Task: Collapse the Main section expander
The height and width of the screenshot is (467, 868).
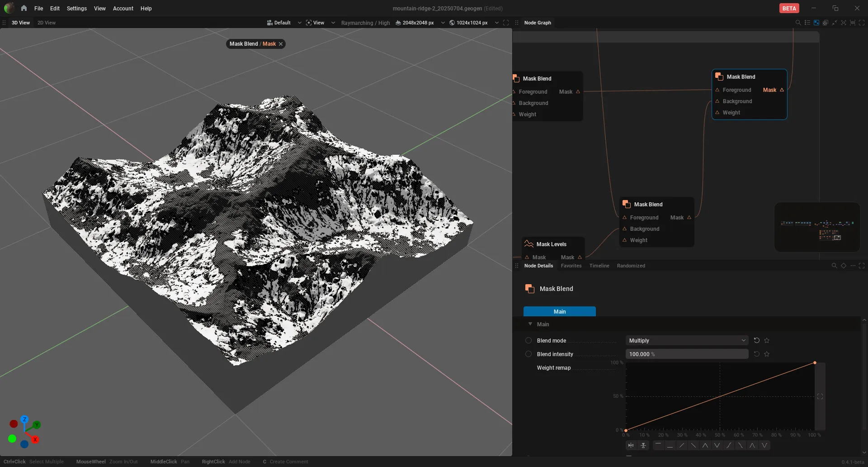Action: [530, 324]
